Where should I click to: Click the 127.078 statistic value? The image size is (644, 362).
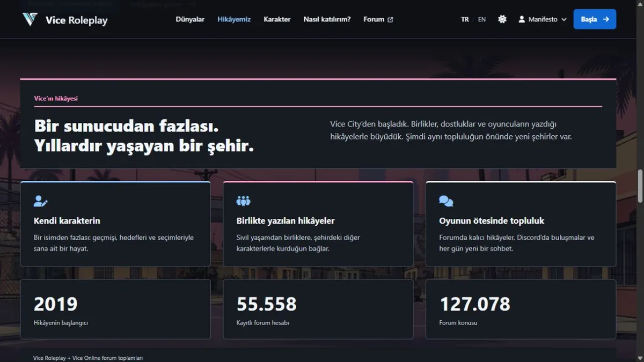coord(475,304)
